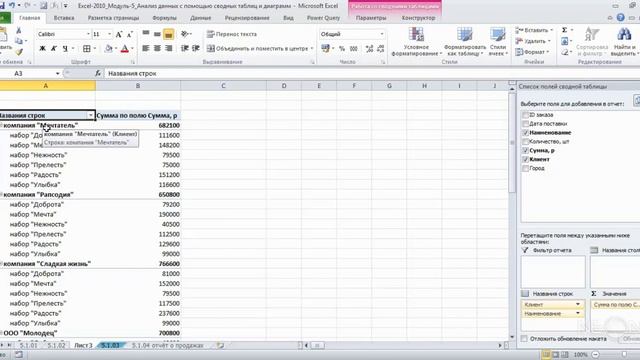The width and height of the screenshot is (640, 360).
Task: Select middle vertical alignment
Action: [x=157, y=34]
